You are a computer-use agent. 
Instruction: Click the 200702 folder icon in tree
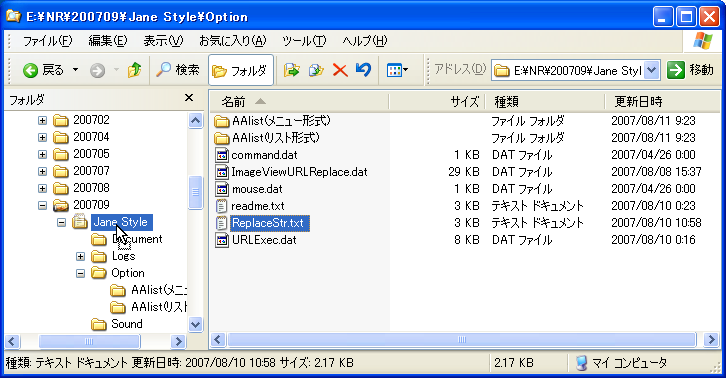61,120
